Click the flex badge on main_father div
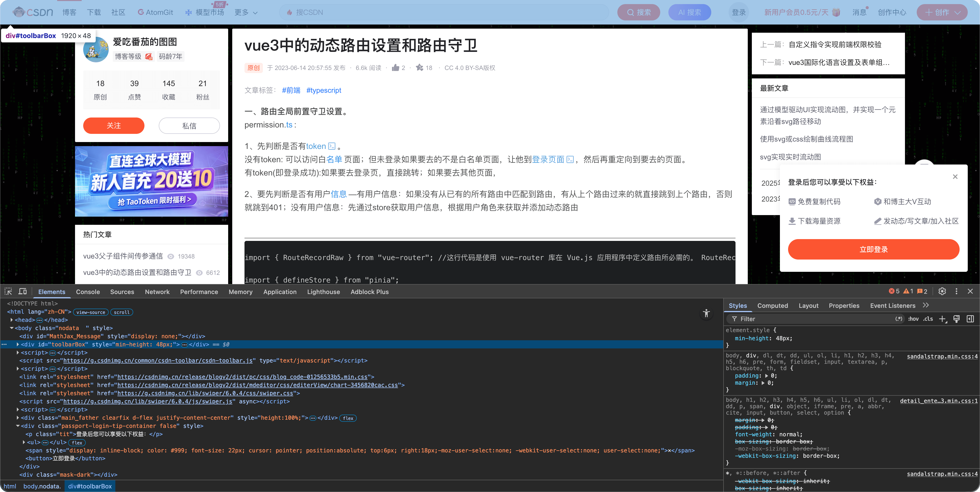Image resolution: width=980 pixels, height=492 pixels. point(348,418)
